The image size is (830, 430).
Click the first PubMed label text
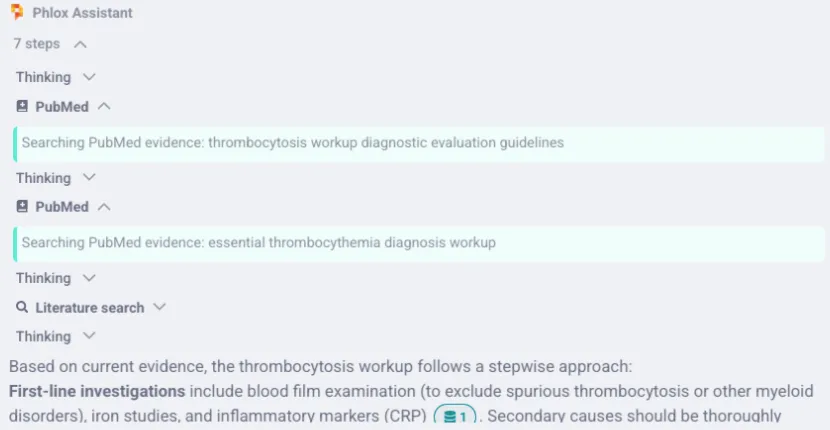[62, 107]
